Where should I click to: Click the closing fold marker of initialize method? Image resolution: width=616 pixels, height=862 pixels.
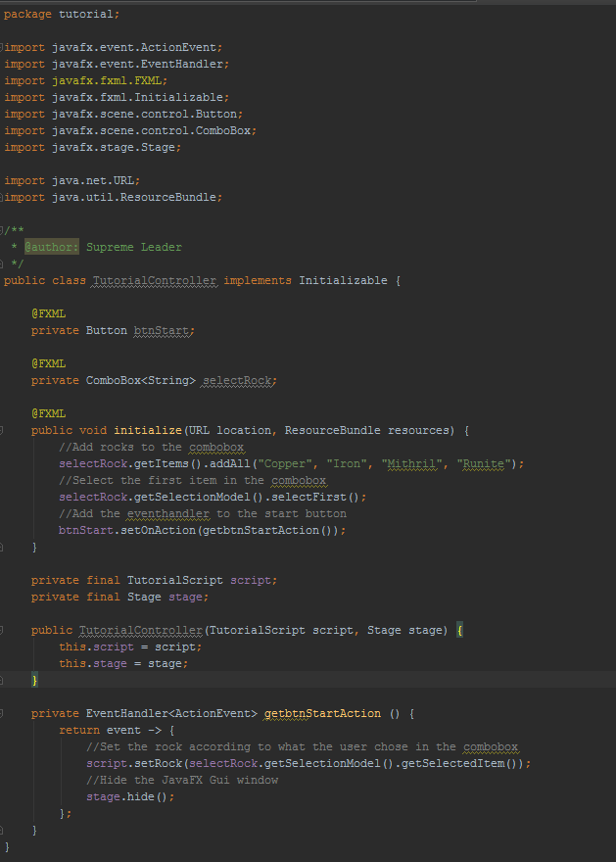point(2,547)
